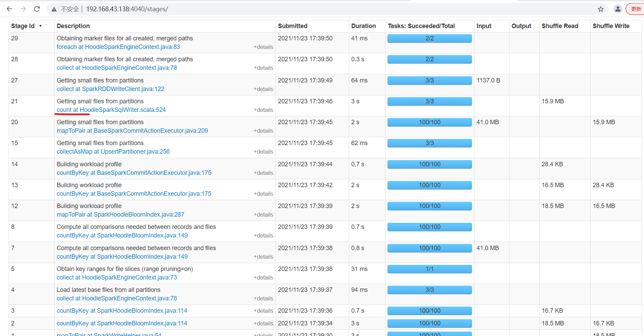Screen dimensions: 644x336
Task: Sort by Tasks: Succeeded/Total header
Action: pos(421,26)
